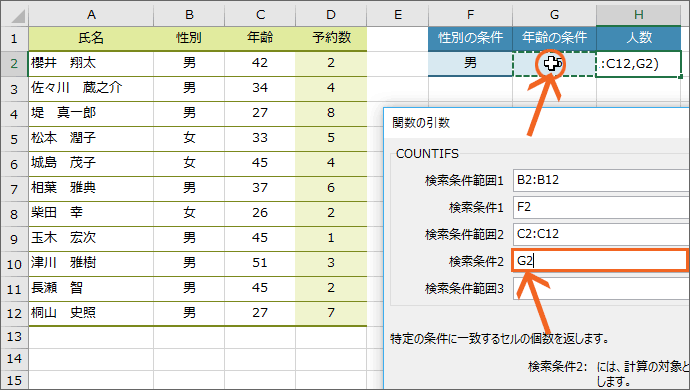Click the 性別の条件 header cell
The image size is (690, 390).
(x=470, y=38)
